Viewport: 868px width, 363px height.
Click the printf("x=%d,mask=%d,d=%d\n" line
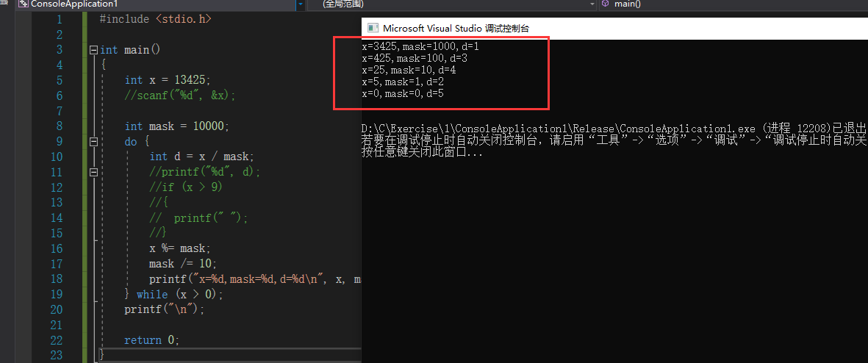point(254,279)
